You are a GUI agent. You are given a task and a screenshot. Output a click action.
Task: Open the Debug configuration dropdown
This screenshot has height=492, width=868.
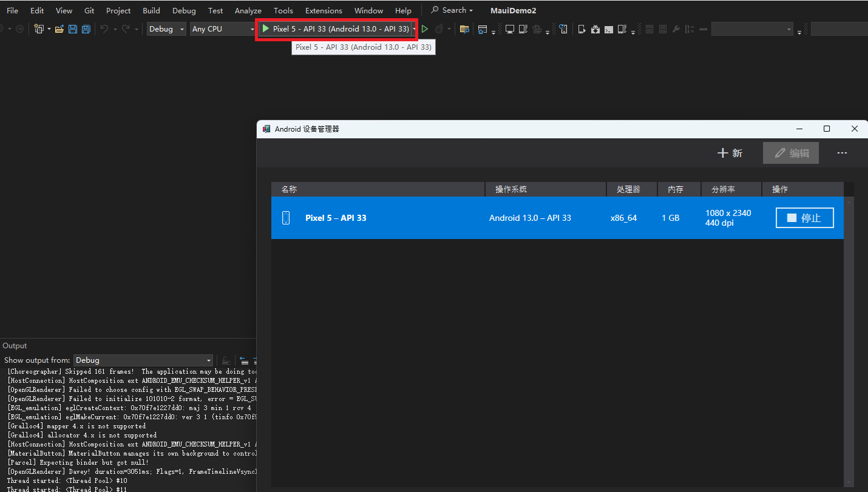click(166, 29)
